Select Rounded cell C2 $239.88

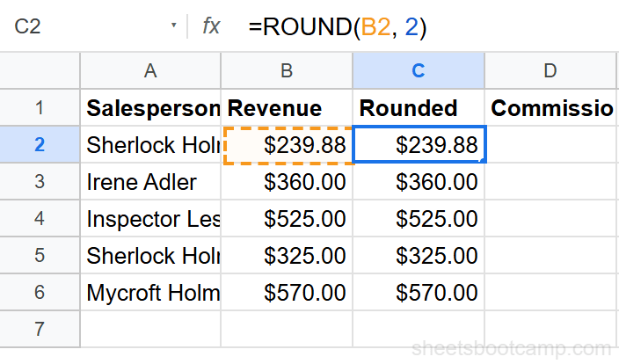pos(419,144)
